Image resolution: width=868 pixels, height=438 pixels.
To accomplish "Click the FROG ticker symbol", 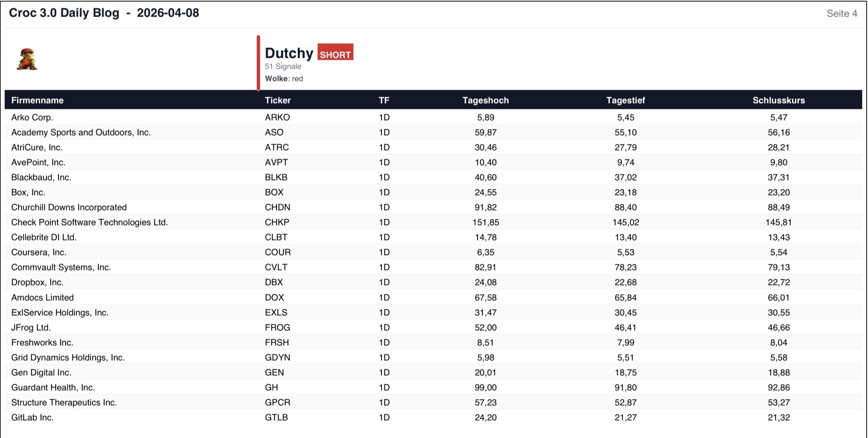I will coord(277,327).
